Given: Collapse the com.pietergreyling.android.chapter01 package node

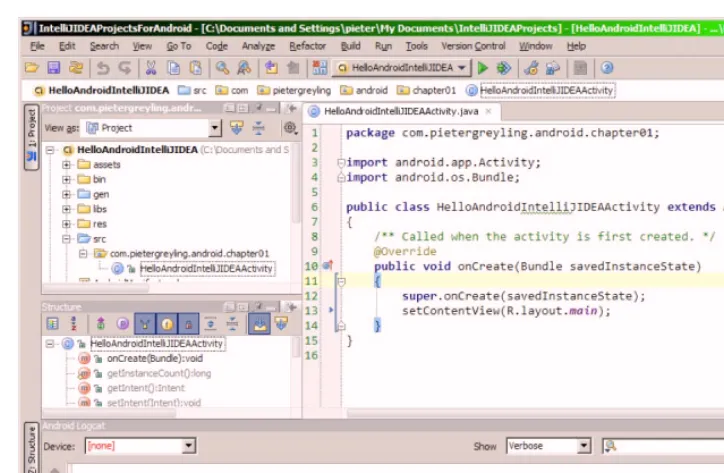Looking at the screenshot, I should tap(83, 254).
